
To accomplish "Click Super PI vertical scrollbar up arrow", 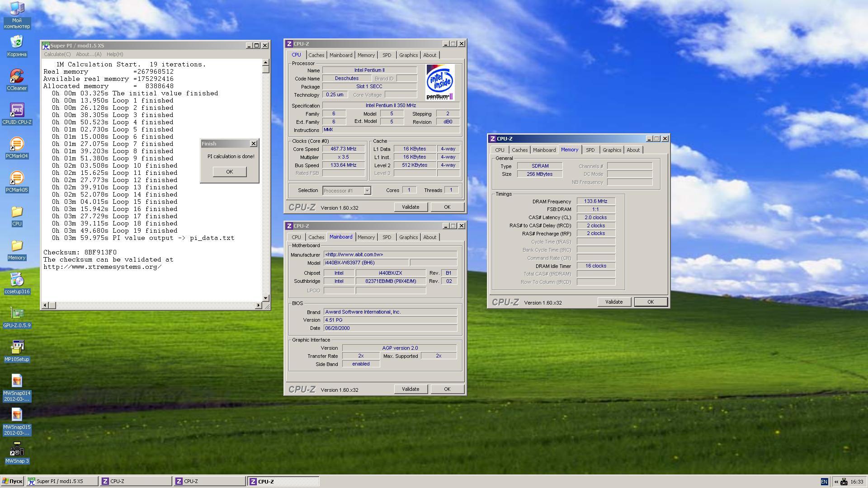I will (x=265, y=63).
